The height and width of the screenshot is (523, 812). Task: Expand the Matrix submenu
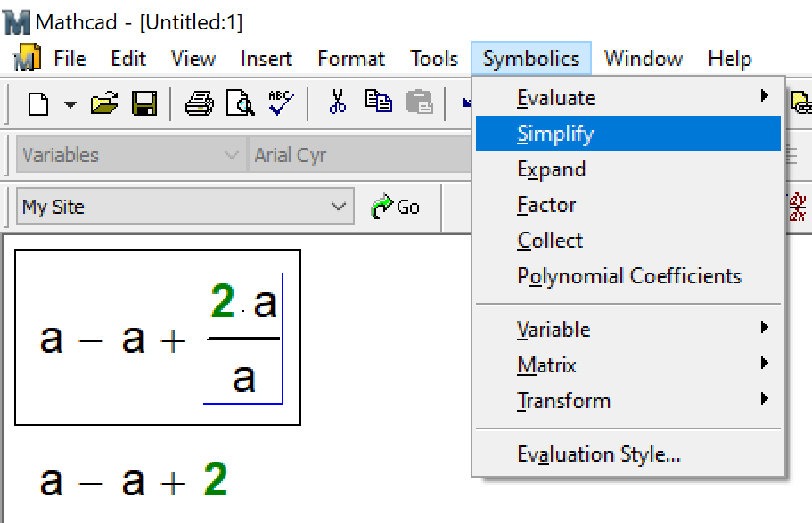(x=545, y=364)
